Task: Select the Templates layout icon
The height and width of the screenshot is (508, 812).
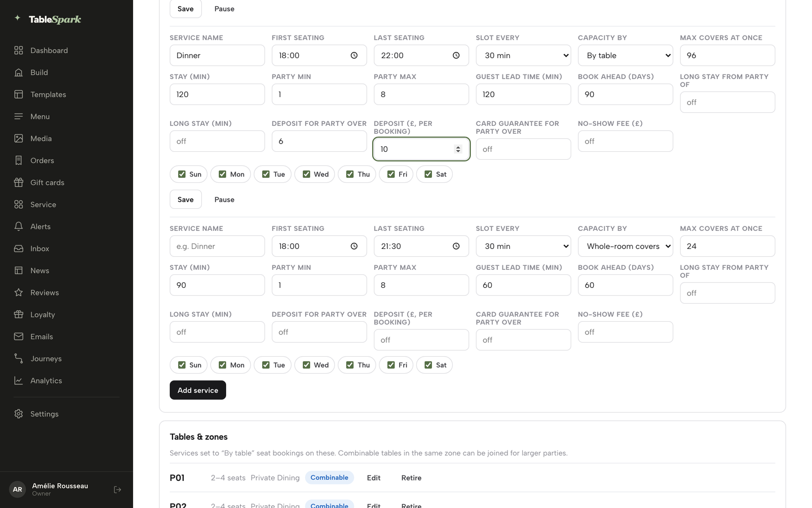Action: [x=19, y=94]
